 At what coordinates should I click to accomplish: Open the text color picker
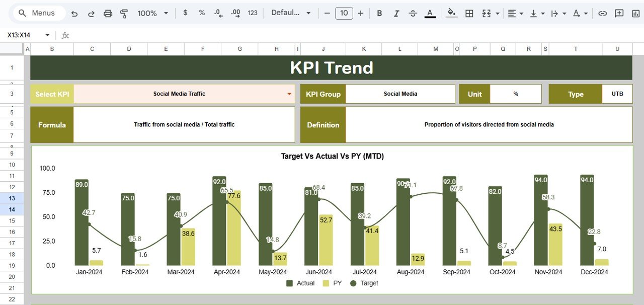coord(430,13)
